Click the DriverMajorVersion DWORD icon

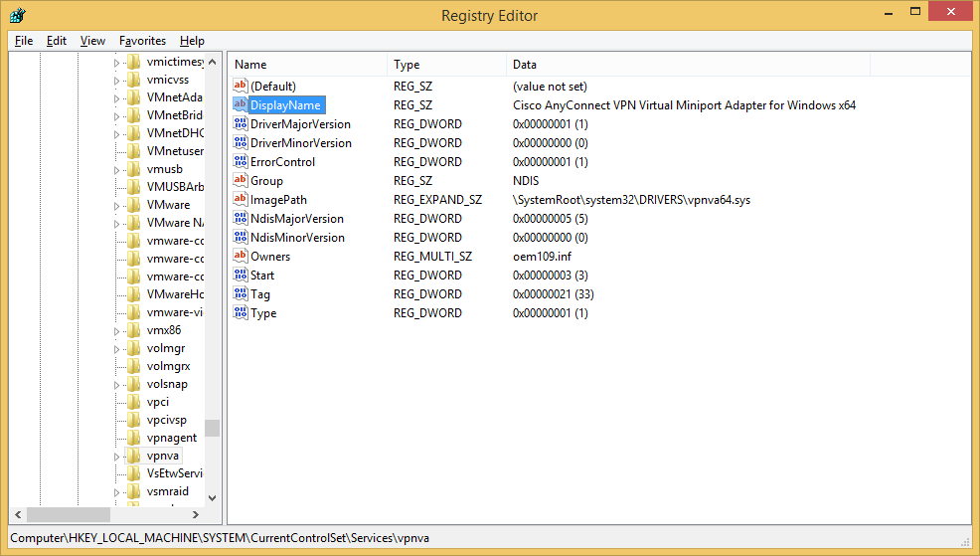coord(240,123)
